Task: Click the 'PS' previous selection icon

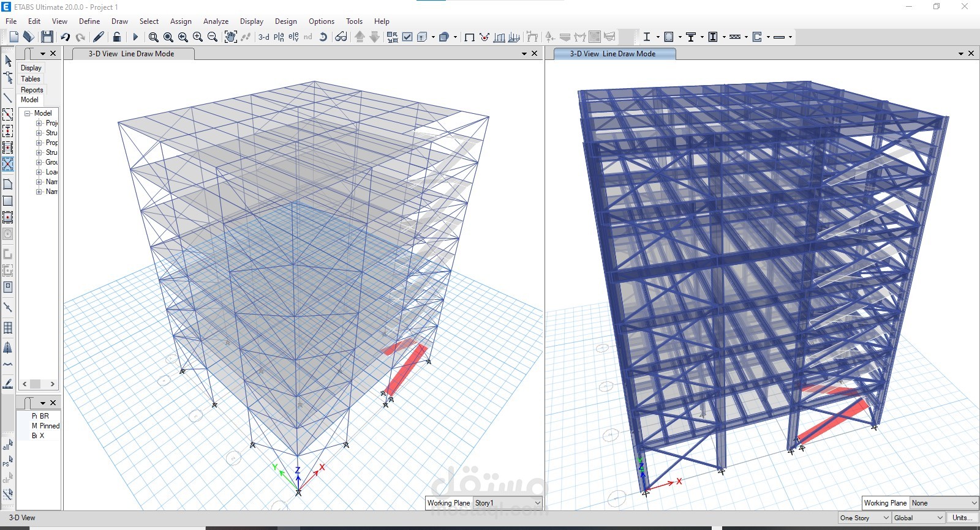Action: point(8,461)
